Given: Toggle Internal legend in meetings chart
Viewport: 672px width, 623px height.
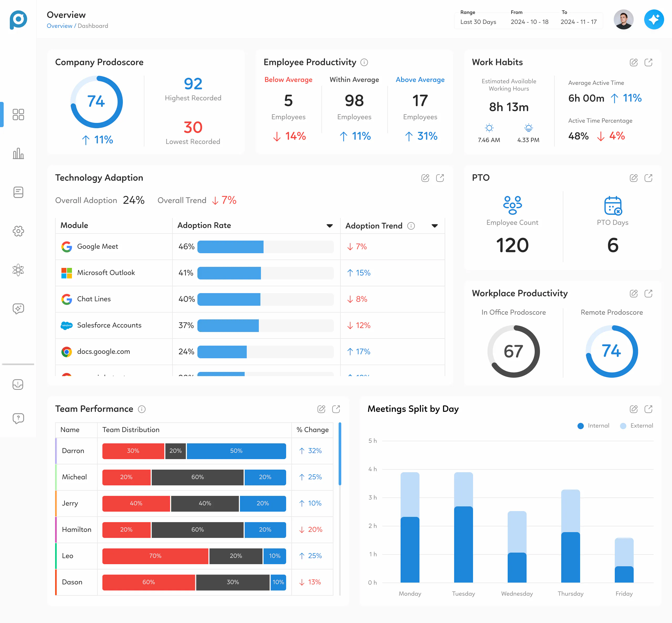Looking at the screenshot, I should click(593, 426).
